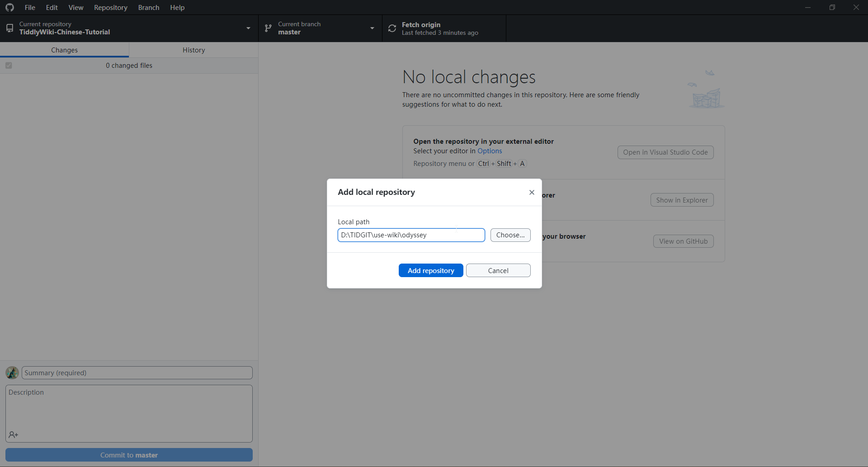
Task: Click the No local changes heading
Action: 469,77
